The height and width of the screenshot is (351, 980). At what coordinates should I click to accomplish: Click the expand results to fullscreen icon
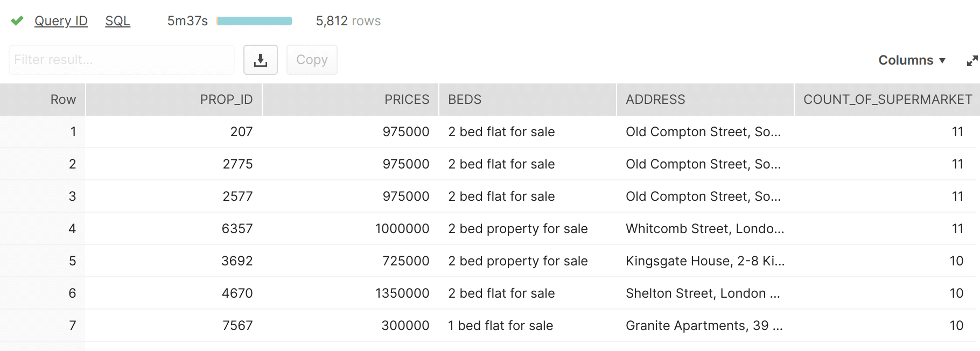(x=972, y=60)
